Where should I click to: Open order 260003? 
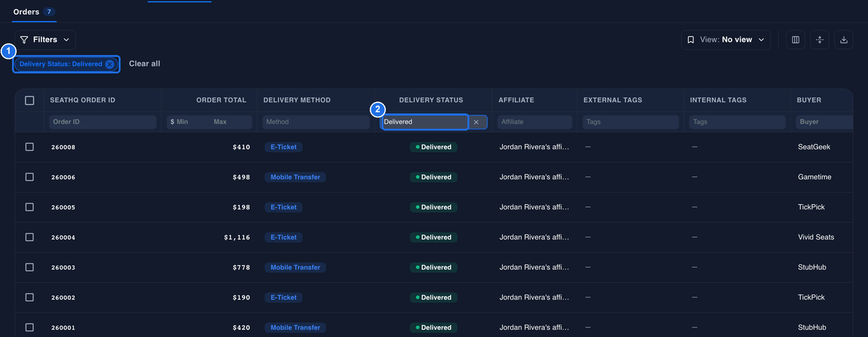click(x=63, y=268)
